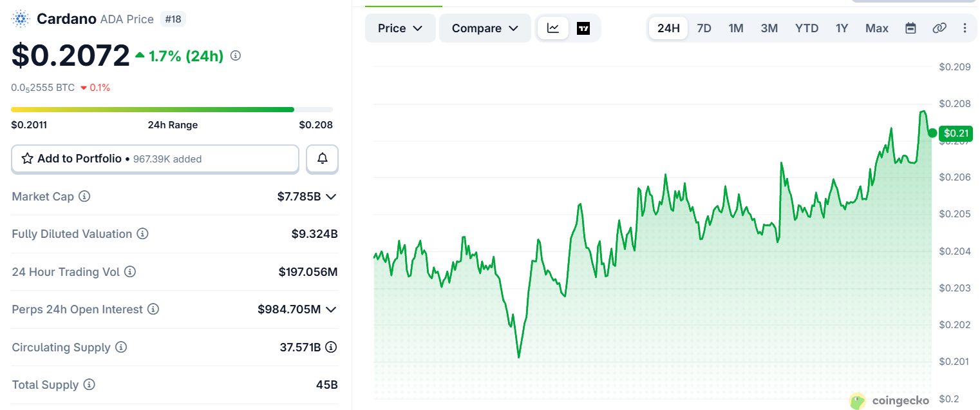The image size is (980, 410).
Task: Open Circulating Supply label info icon
Action: click(x=121, y=347)
